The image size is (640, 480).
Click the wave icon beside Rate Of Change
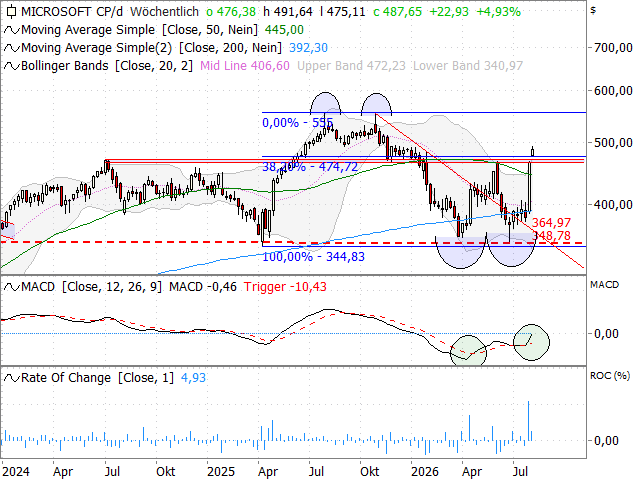[x=11, y=378]
